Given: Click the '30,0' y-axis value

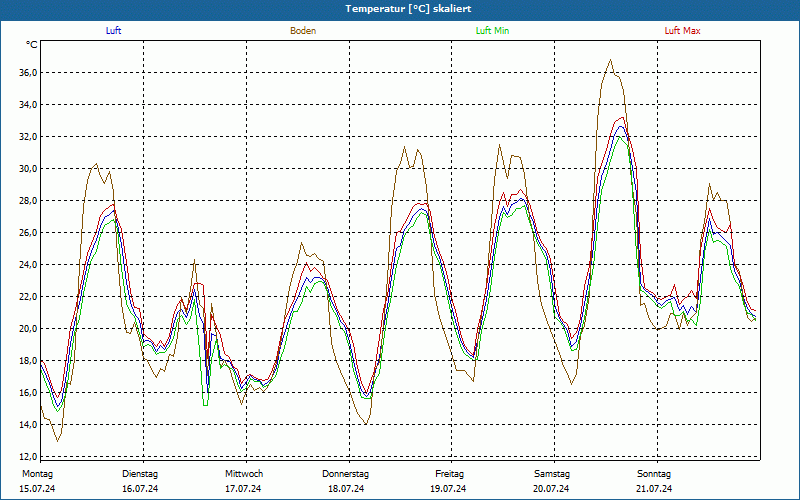Looking at the screenshot, I should [28, 169].
